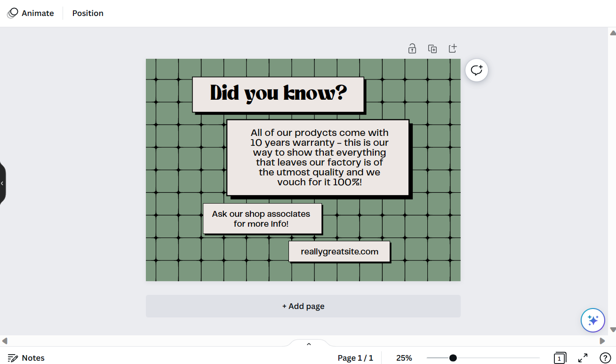The image size is (616, 364).
Task: Click the + Add page button
Action: [303, 306]
